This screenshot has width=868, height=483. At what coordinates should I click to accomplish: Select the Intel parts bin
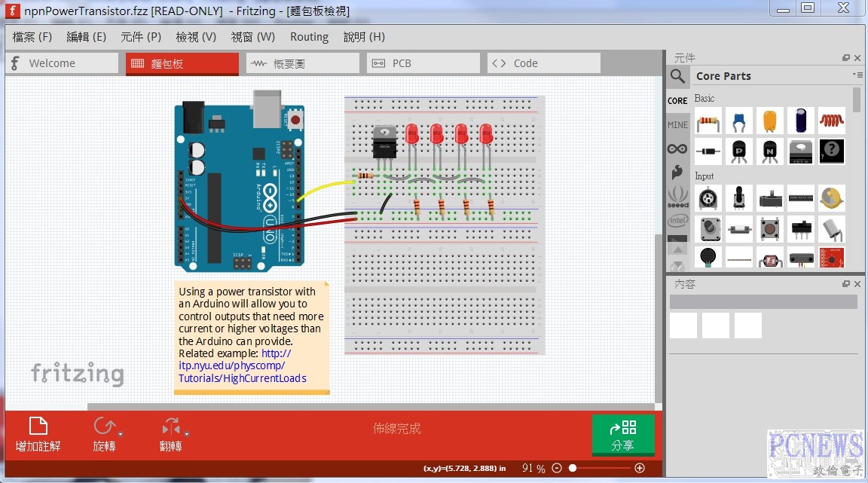point(677,221)
